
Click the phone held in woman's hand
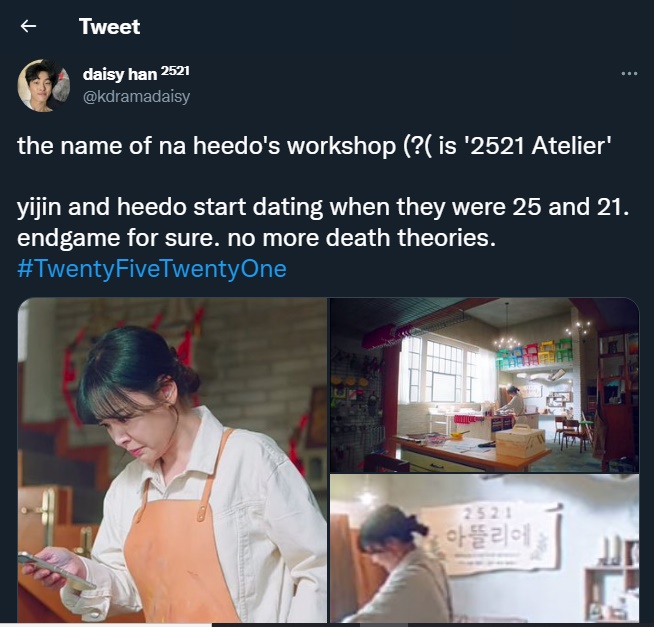pyautogui.click(x=55, y=572)
